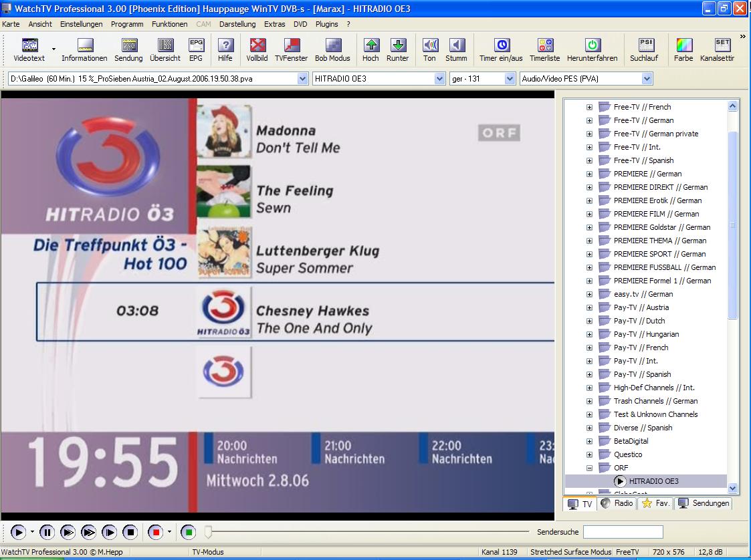Image resolution: width=751 pixels, height=560 pixels.
Task: Switch to the Sendungen tab
Action: pyautogui.click(x=704, y=503)
